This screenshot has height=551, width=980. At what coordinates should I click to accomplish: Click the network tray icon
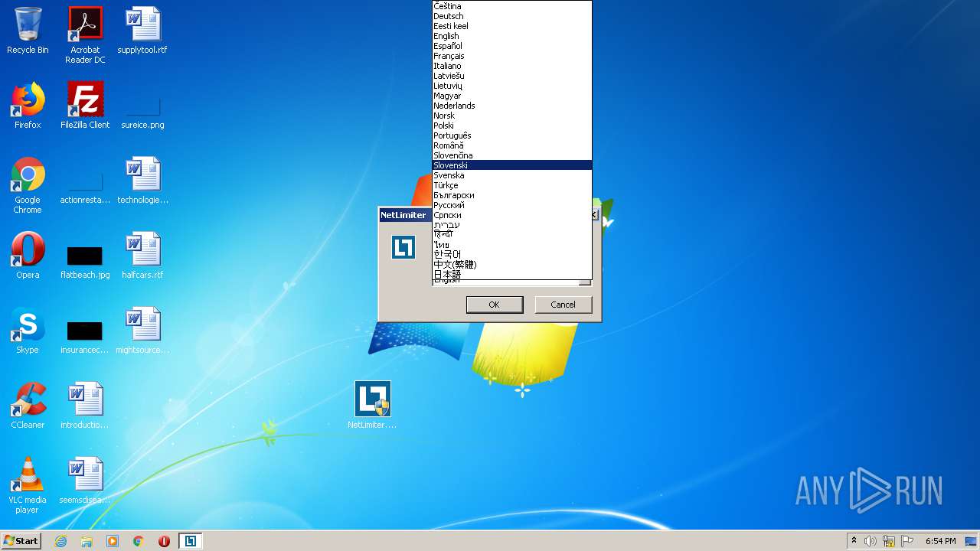(889, 541)
